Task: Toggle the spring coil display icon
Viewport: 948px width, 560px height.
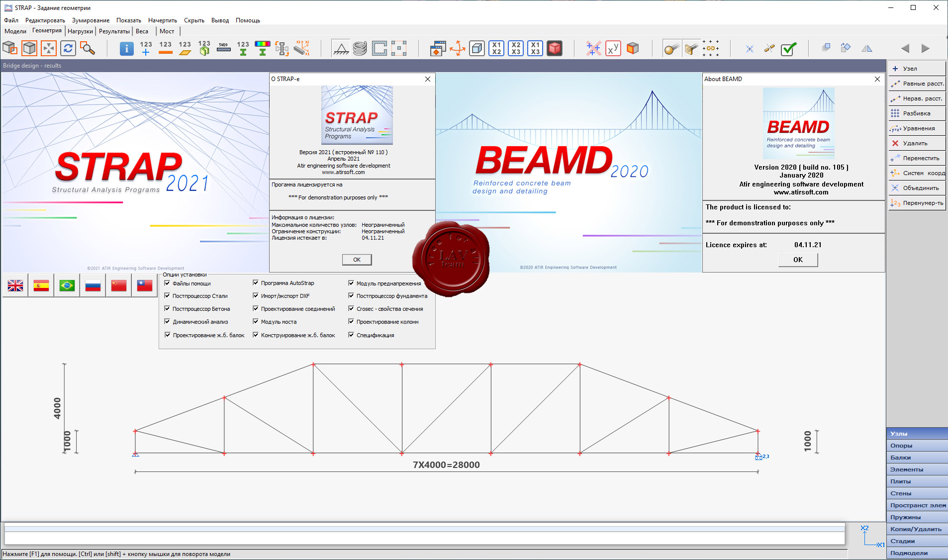Action: [x=360, y=48]
